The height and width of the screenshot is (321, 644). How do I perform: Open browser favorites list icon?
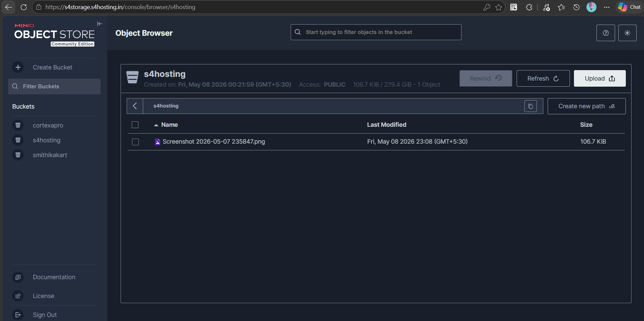click(x=561, y=7)
